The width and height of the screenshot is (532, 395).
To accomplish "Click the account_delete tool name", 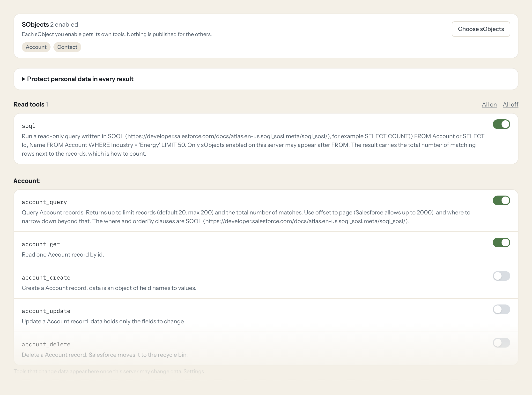I will click(46, 344).
